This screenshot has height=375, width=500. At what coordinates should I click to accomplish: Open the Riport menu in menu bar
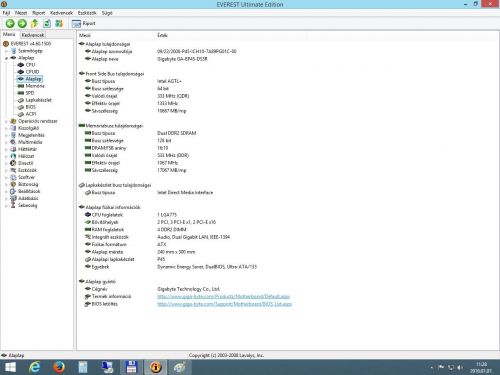(39, 13)
